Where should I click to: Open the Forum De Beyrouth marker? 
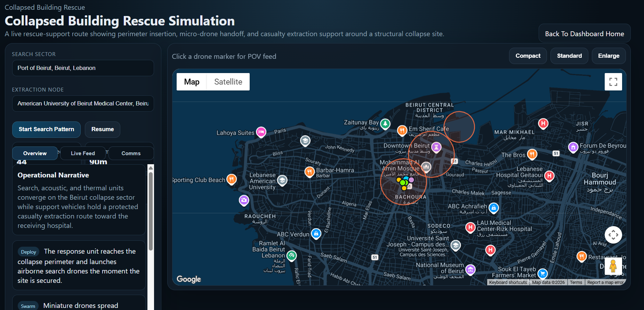click(x=573, y=147)
